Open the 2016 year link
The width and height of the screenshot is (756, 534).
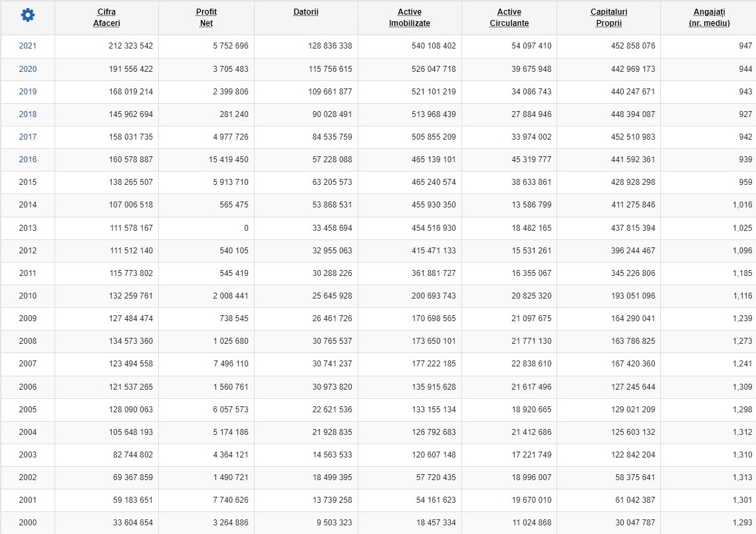[27, 160]
